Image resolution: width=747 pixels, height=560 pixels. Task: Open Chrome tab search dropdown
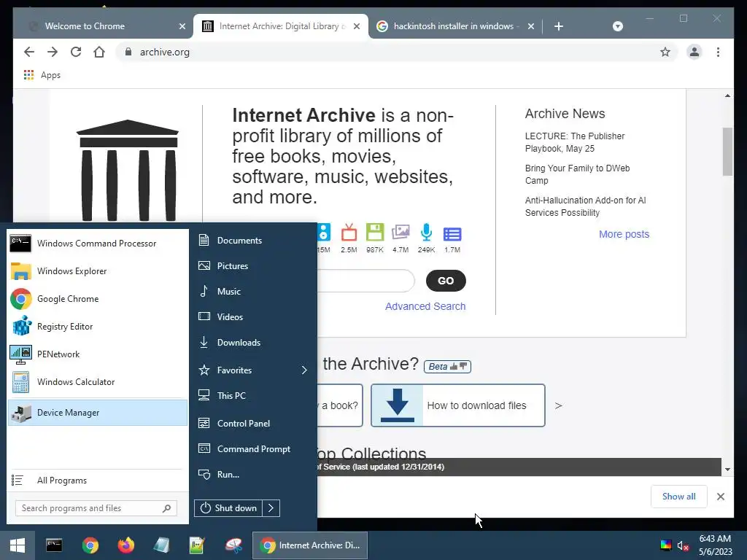click(617, 26)
